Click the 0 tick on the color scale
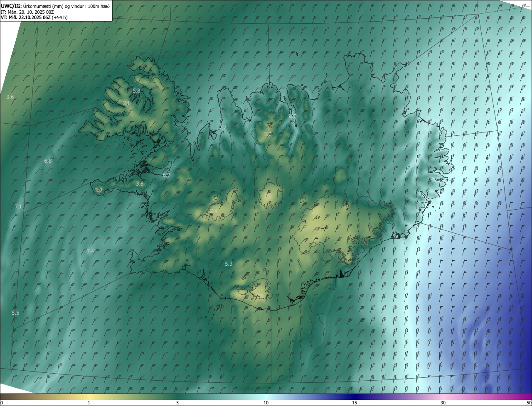 [x=2, y=403]
